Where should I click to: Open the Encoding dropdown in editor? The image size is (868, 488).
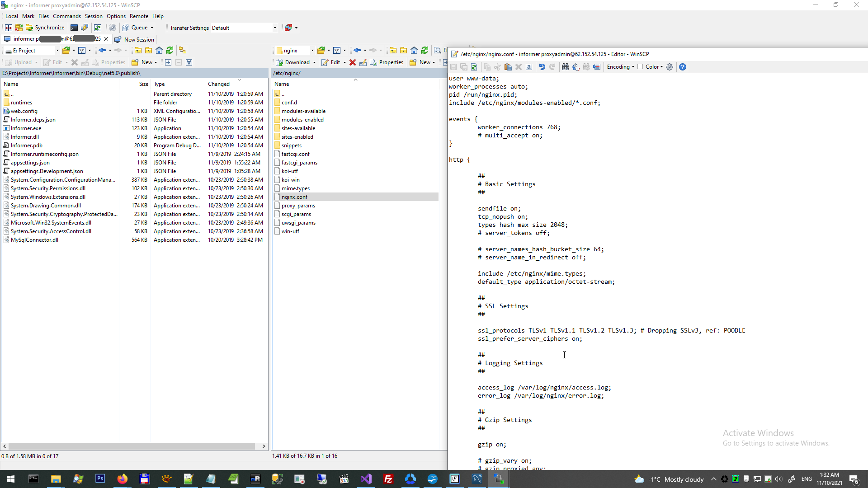620,67
